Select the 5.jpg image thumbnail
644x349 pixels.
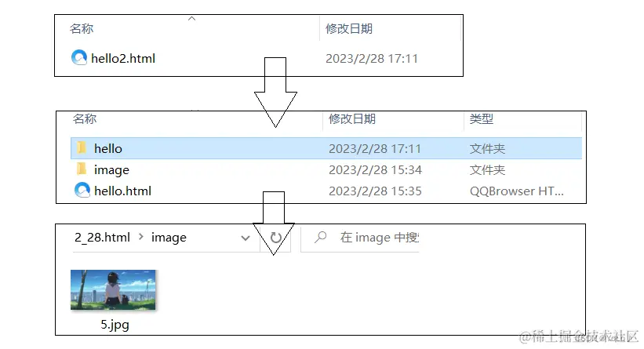click(113, 289)
